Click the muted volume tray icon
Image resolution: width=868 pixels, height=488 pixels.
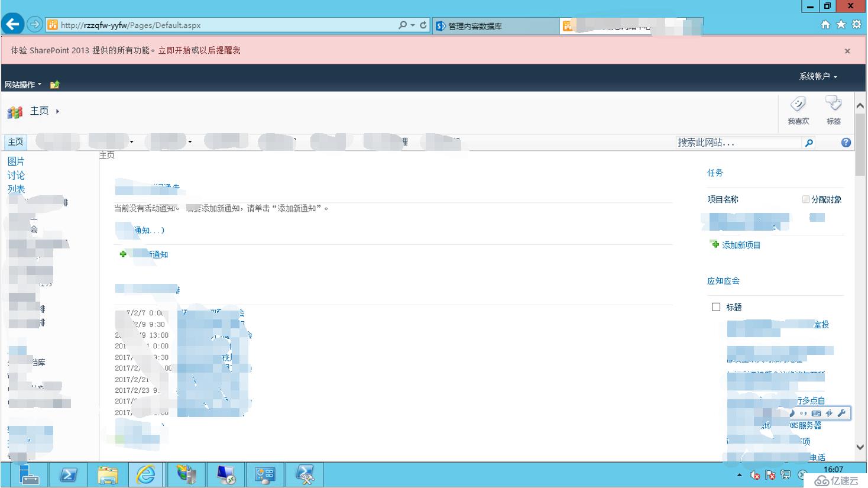754,475
